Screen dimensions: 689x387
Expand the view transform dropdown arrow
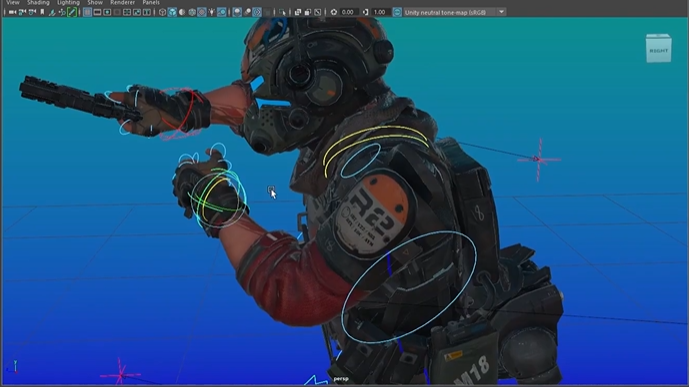(x=501, y=12)
